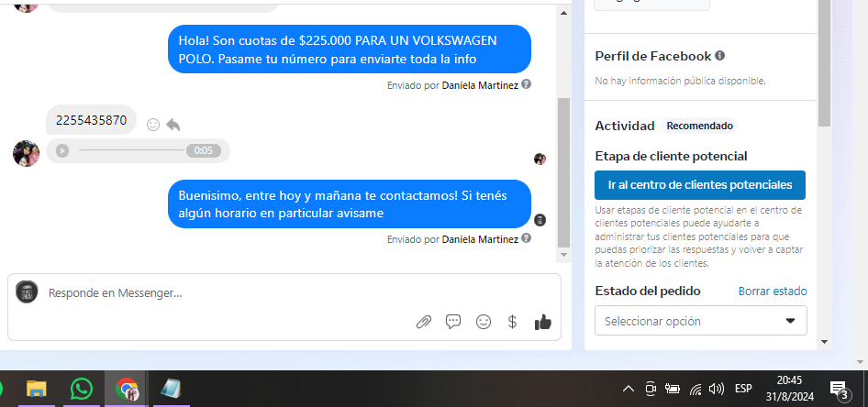
Task: React with emoji to 2255435870 message
Action: pyautogui.click(x=153, y=125)
